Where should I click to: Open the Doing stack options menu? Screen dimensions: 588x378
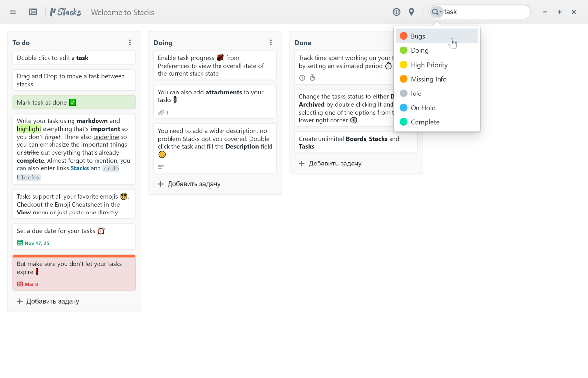[x=271, y=43]
